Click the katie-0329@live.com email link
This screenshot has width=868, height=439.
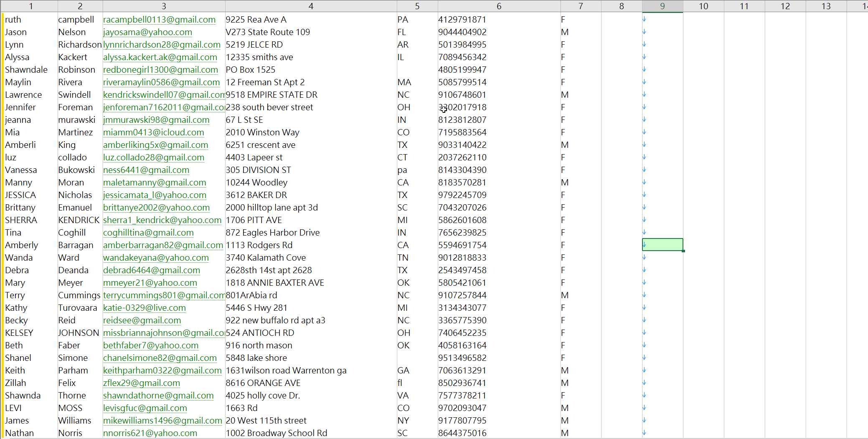(x=144, y=308)
